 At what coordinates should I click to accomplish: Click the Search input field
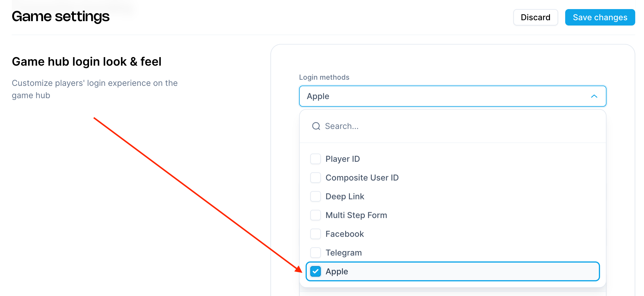click(410, 126)
